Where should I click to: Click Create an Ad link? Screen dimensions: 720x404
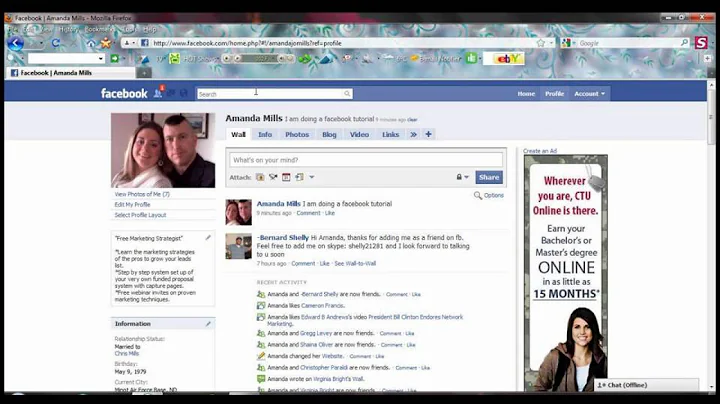pyautogui.click(x=540, y=151)
